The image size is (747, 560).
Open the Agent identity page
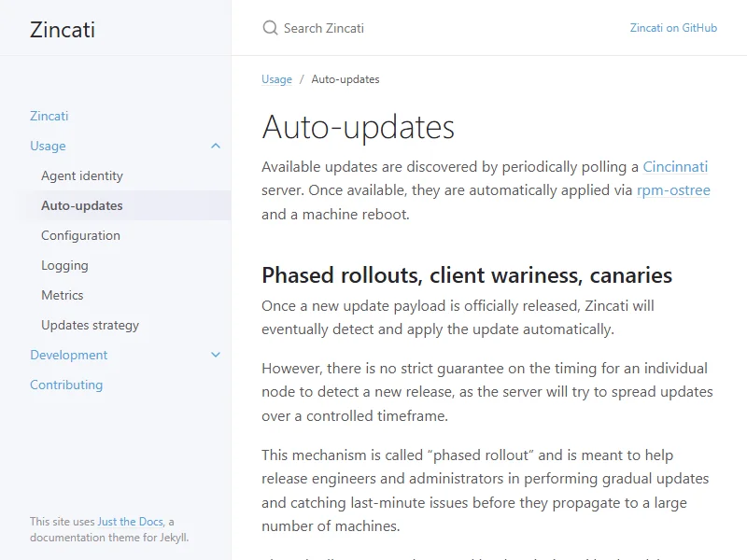pos(82,175)
